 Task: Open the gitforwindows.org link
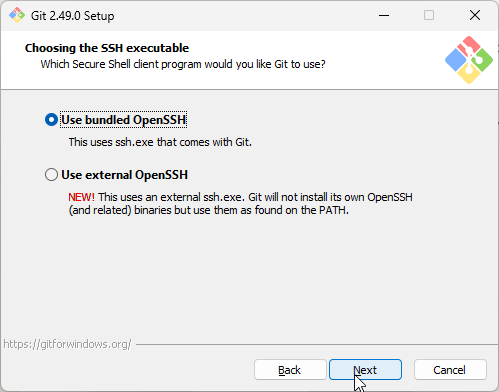pos(67,344)
